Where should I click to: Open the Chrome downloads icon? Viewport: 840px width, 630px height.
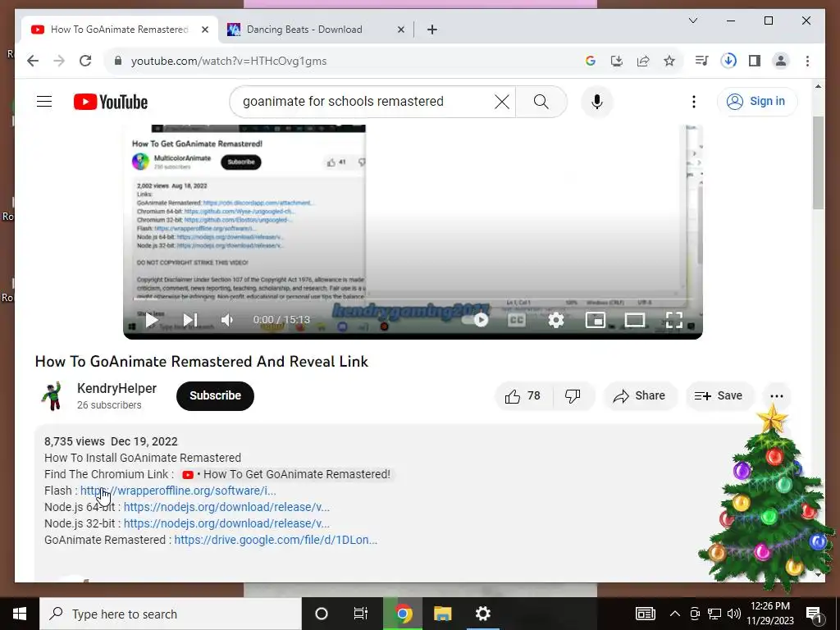point(728,61)
